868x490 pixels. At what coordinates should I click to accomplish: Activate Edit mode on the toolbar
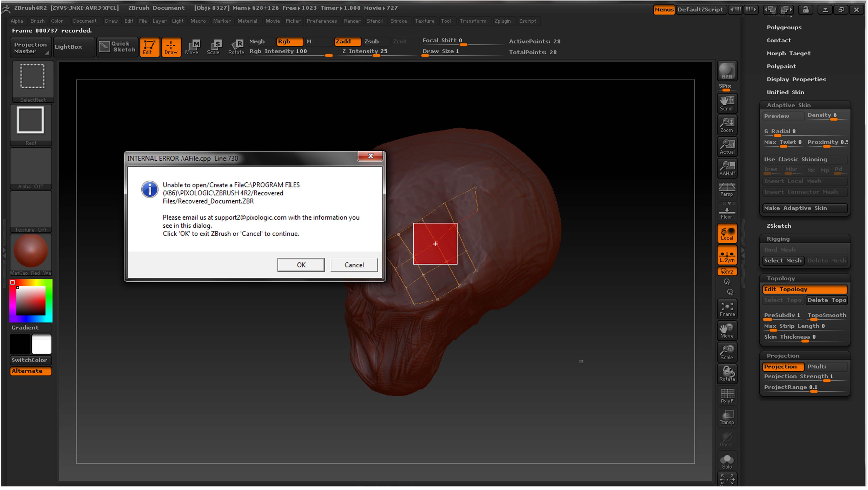point(150,47)
